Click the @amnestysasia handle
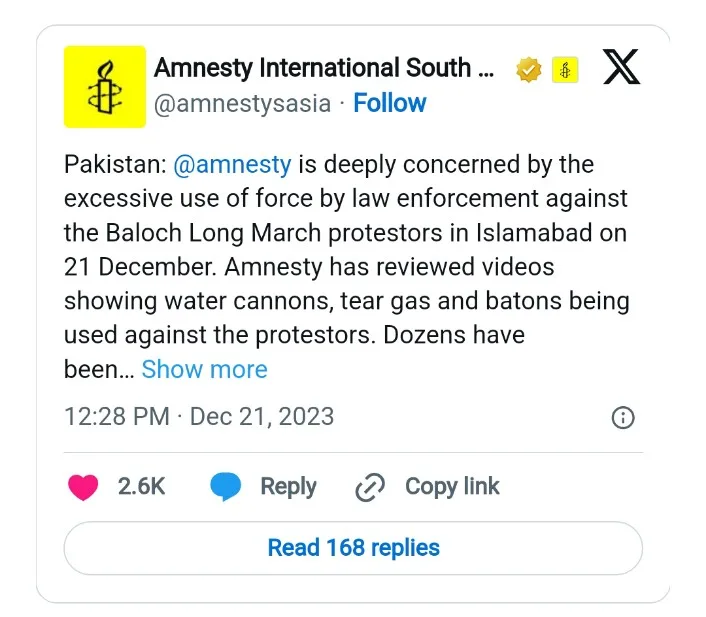The height and width of the screenshot is (617, 706). pos(242,103)
